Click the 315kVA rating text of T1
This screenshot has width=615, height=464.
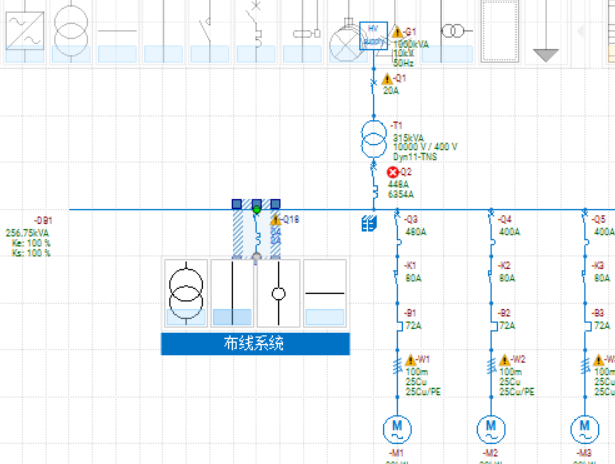[x=408, y=138]
